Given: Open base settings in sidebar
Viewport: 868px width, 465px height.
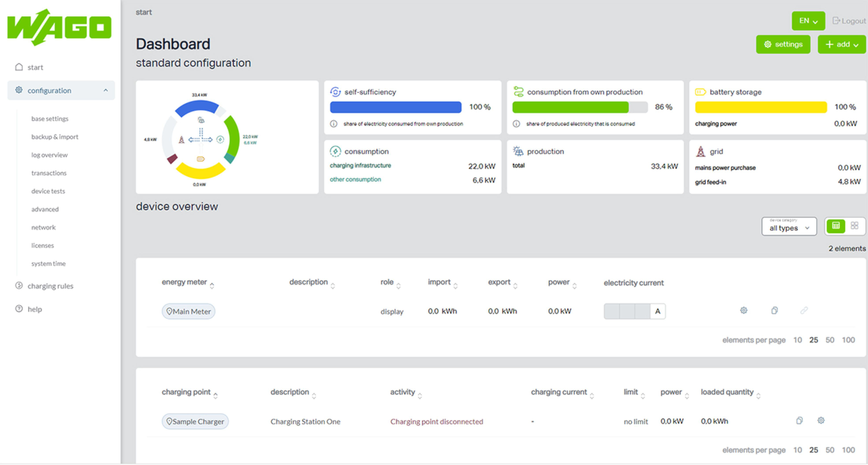Looking at the screenshot, I should tap(50, 119).
